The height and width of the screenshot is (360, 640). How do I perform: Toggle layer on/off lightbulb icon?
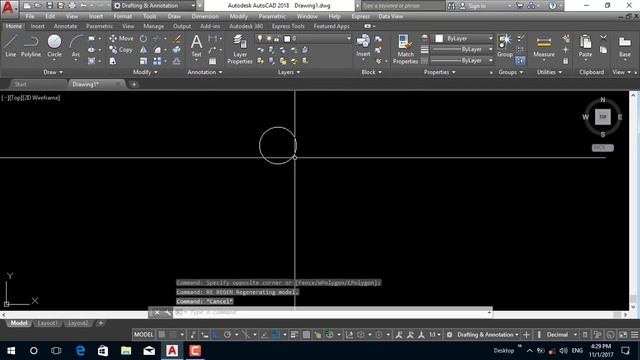coord(260,38)
